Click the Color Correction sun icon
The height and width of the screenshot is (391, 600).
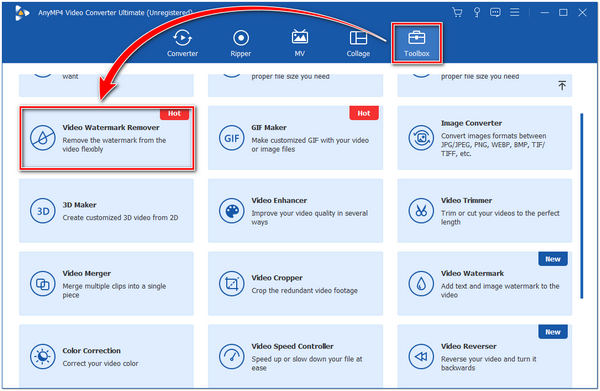pyautogui.click(x=43, y=357)
